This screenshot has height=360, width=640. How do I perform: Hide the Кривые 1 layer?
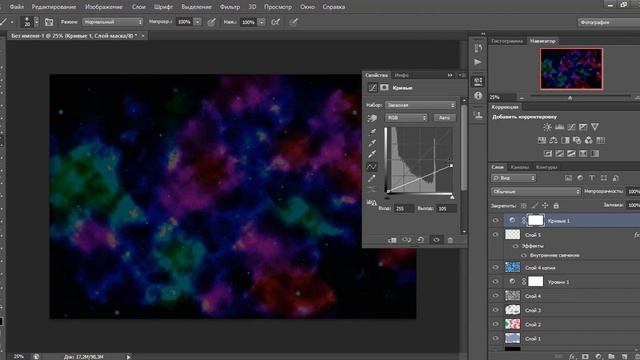point(496,221)
